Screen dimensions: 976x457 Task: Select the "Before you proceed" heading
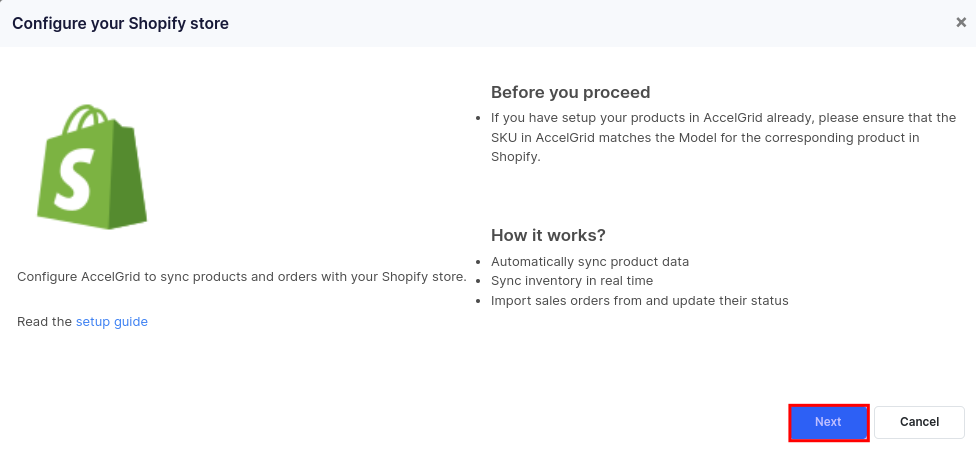pos(570,93)
